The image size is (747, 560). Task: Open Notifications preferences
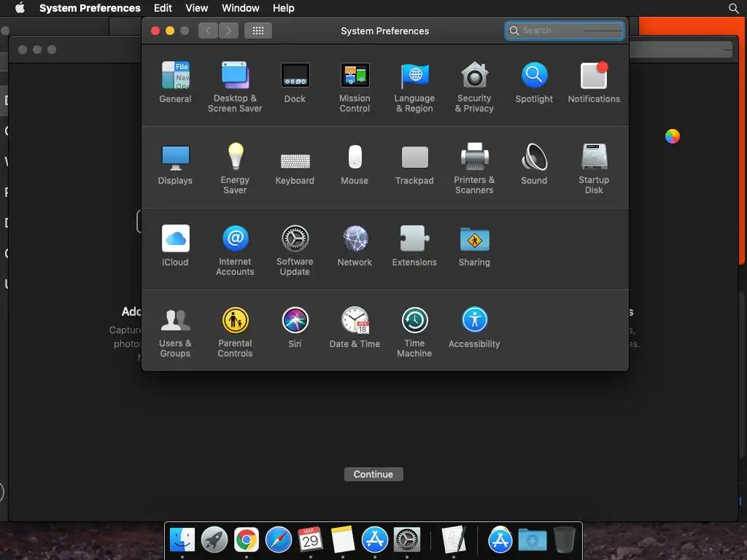594,82
